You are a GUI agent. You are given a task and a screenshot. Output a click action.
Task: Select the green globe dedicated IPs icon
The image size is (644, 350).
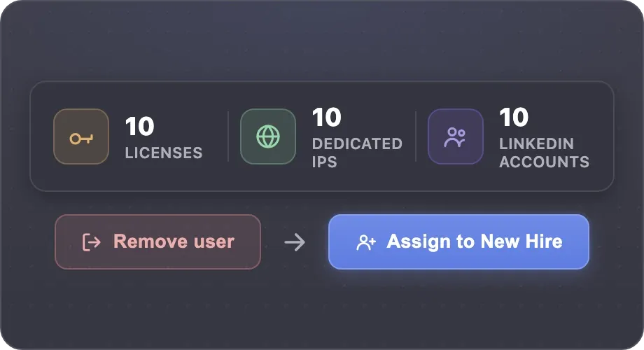[x=268, y=136]
